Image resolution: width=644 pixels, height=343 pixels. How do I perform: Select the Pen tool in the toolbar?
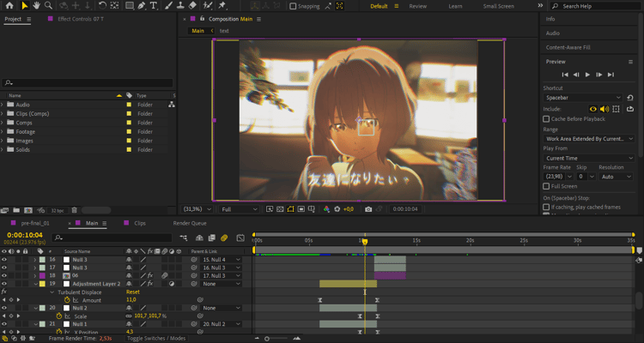[142, 6]
